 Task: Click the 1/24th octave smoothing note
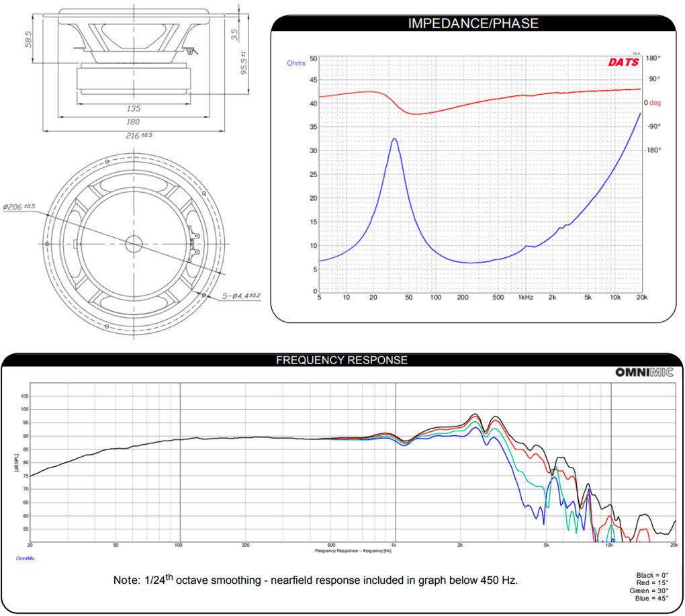316,580
